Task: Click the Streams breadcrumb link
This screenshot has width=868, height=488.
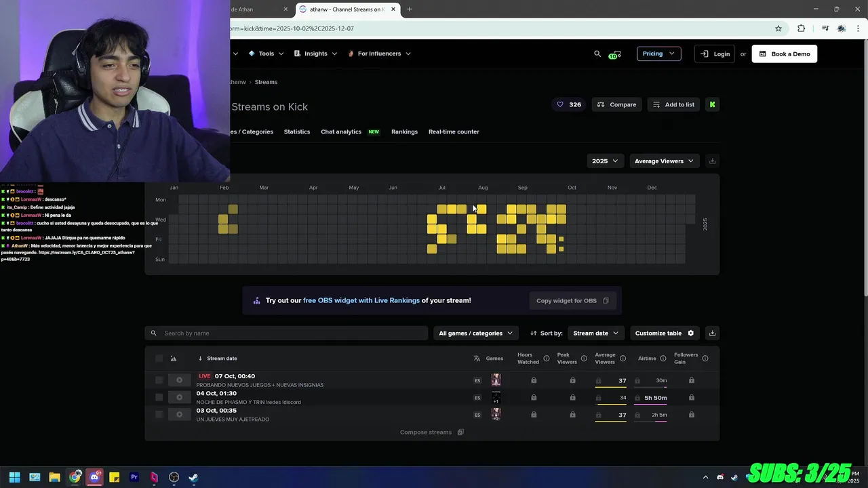Action: tap(266, 82)
